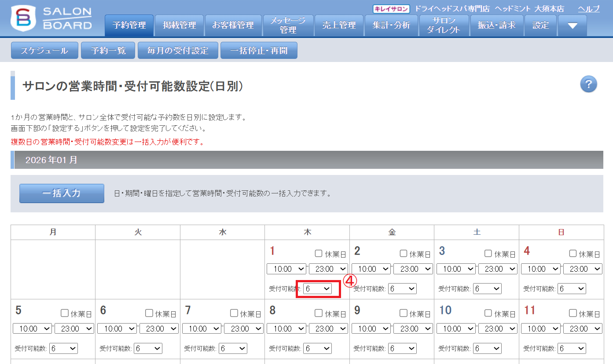Mark January 1 as 休業日
613x364 pixels.
319,254
